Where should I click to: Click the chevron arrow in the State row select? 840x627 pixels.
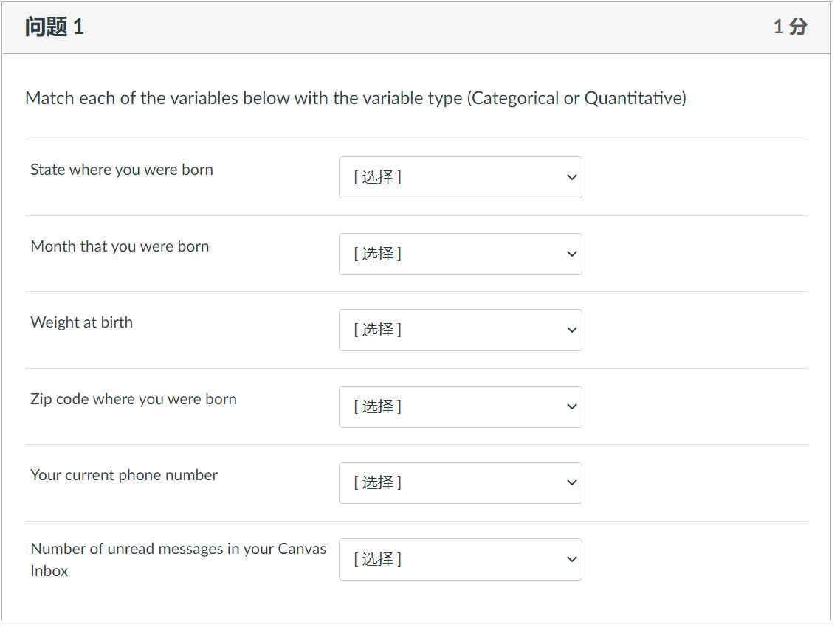pyautogui.click(x=571, y=177)
